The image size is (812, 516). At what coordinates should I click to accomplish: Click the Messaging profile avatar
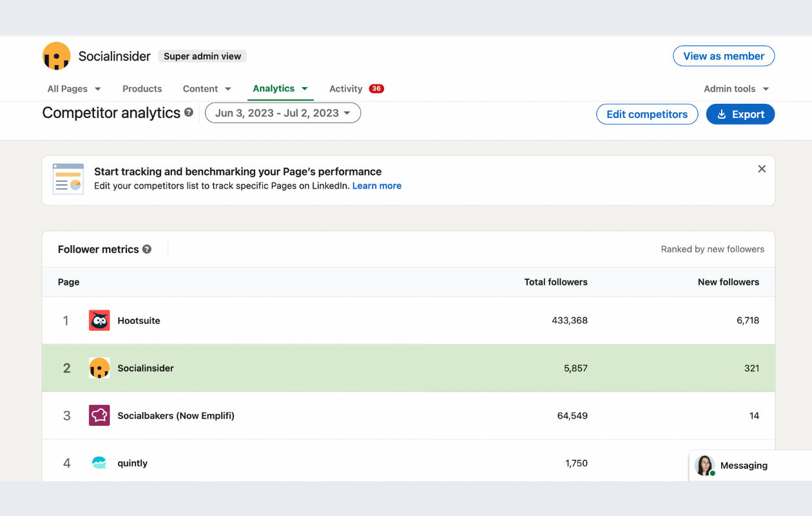705,465
